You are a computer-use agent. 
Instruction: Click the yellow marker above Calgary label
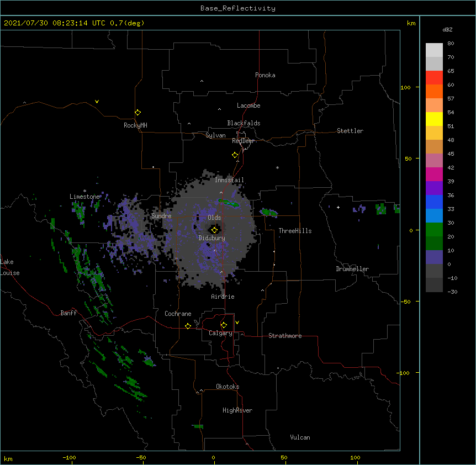224,325
